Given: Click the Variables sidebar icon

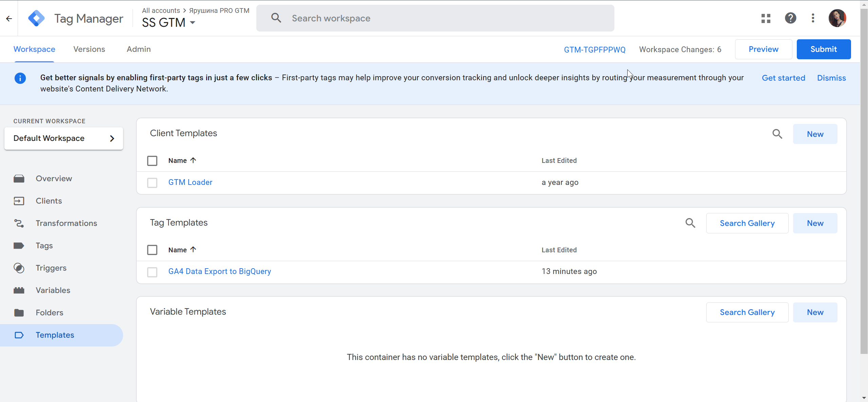Looking at the screenshot, I should (19, 290).
